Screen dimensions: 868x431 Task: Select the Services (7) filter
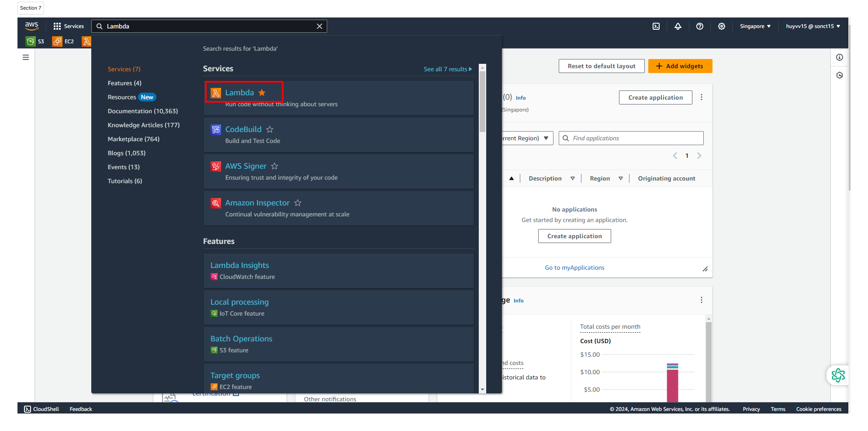point(124,69)
